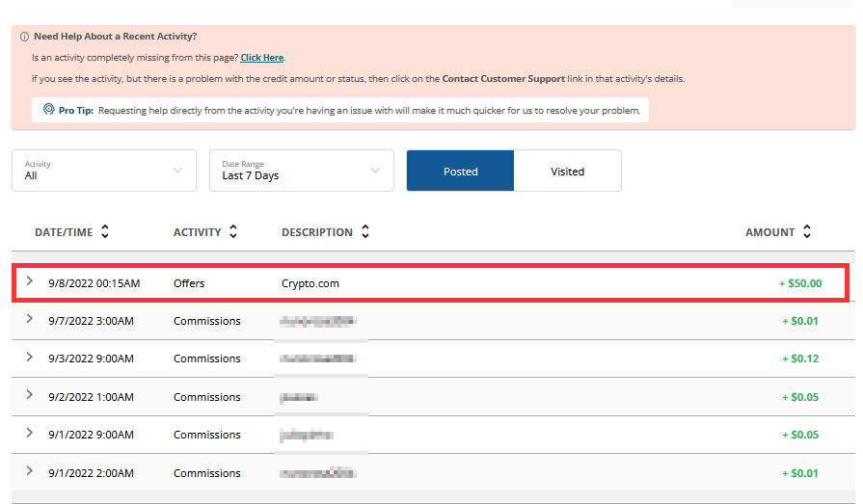
Task: Click the info icon beside Need Help
Action: (x=24, y=37)
